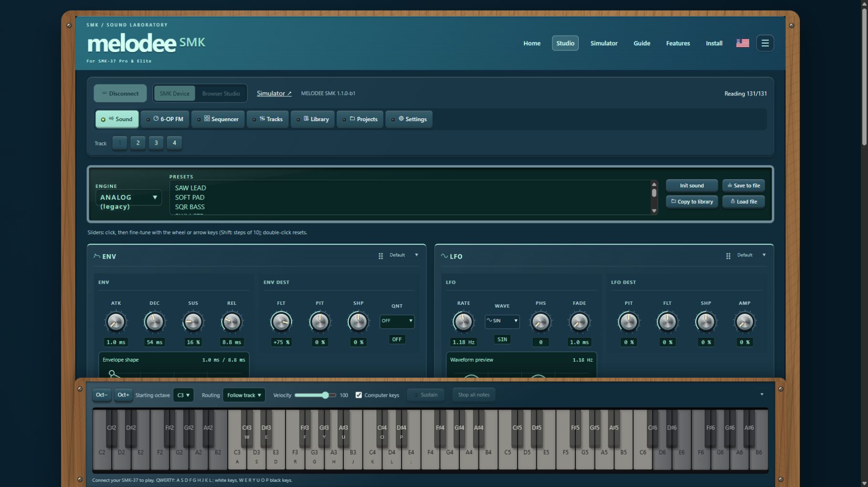Click the SUS envelope knob
This screenshot has width=868, height=487.
click(x=193, y=322)
